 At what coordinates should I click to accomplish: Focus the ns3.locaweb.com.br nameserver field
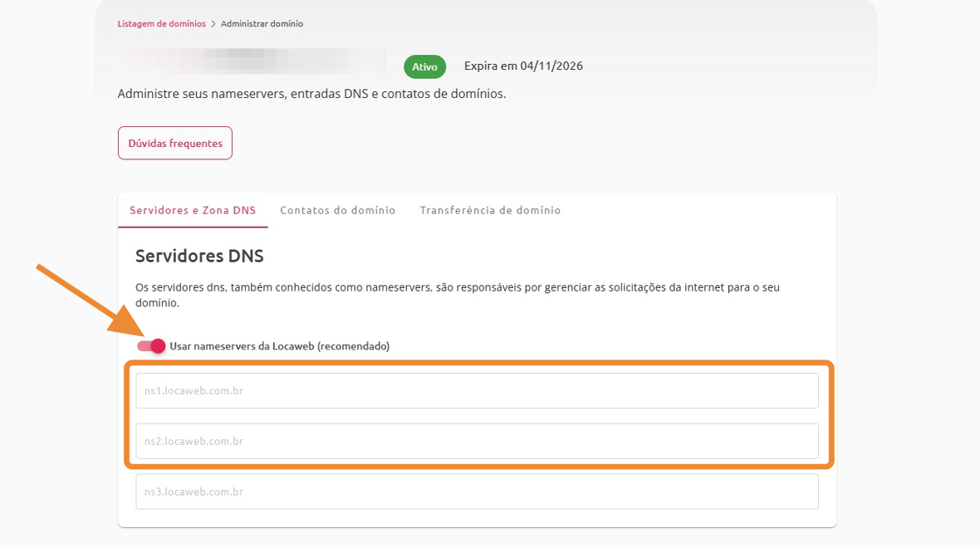[x=477, y=492]
